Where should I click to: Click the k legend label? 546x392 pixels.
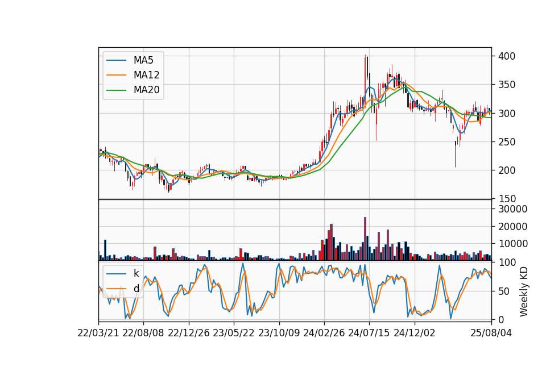pyautogui.click(x=136, y=273)
